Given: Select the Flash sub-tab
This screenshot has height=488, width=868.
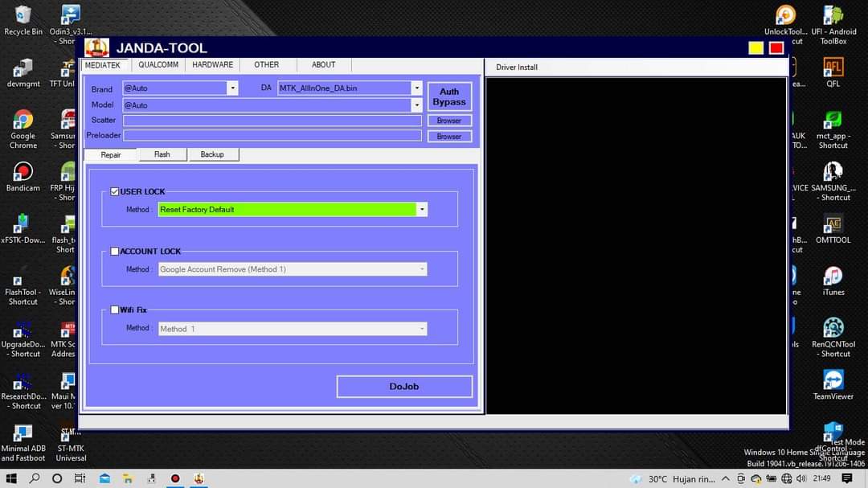Looking at the screenshot, I should point(162,154).
